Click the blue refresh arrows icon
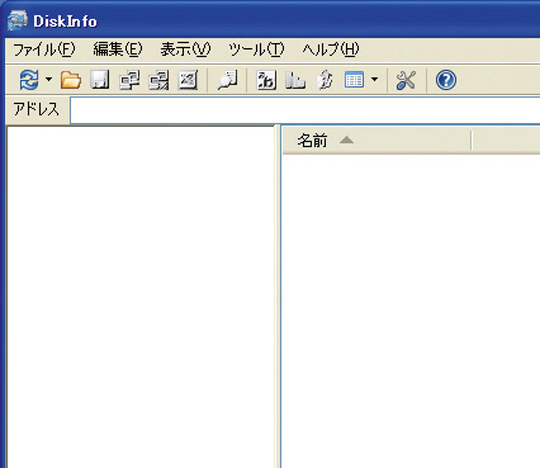Viewport: 540px width, 468px height. pos(29,80)
